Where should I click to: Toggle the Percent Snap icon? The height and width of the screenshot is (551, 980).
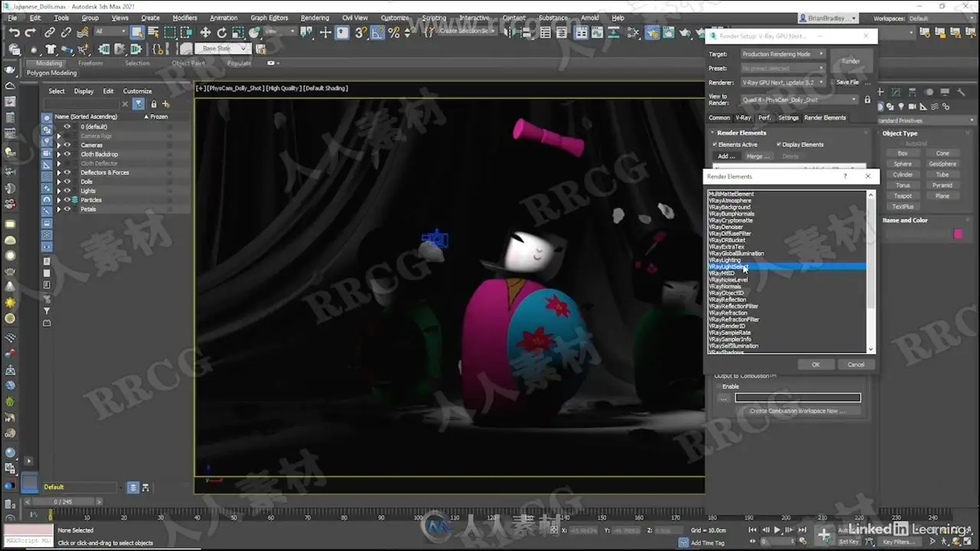pyautogui.click(x=394, y=32)
